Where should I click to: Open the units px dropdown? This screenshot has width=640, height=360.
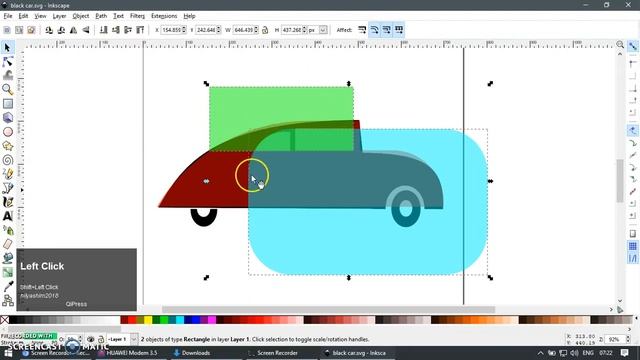[323, 30]
